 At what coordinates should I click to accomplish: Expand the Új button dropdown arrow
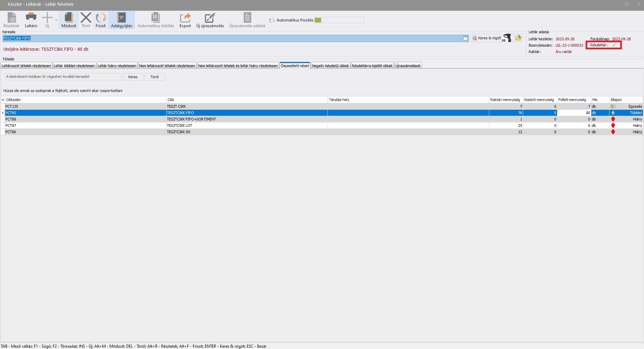click(56, 20)
